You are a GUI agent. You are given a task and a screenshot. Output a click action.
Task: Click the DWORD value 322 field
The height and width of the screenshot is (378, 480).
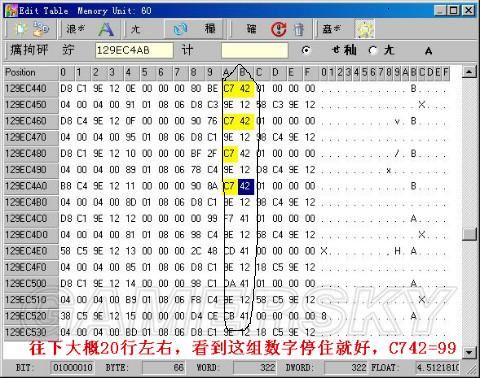(347, 368)
